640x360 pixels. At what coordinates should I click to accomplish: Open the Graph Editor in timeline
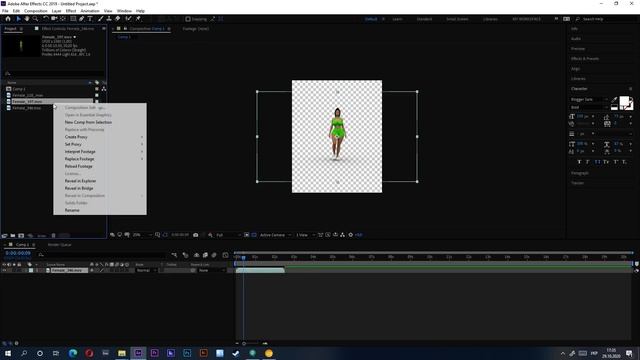[x=225, y=255]
